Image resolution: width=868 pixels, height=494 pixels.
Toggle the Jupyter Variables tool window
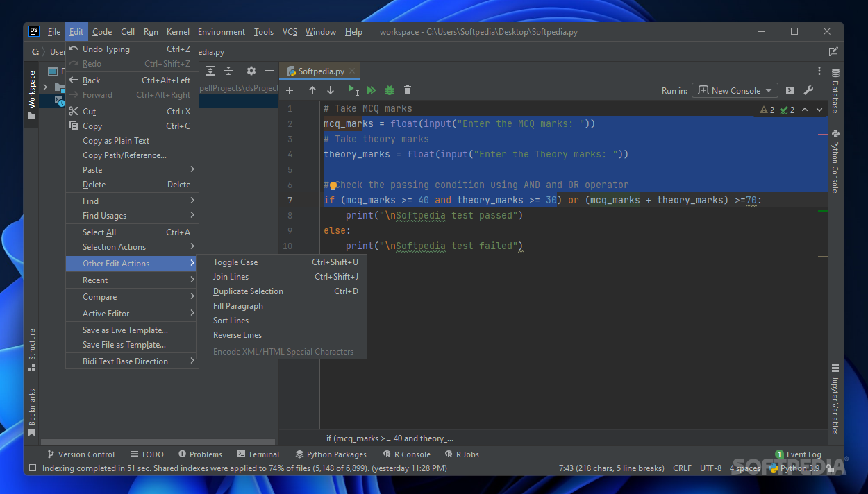[x=835, y=400]
